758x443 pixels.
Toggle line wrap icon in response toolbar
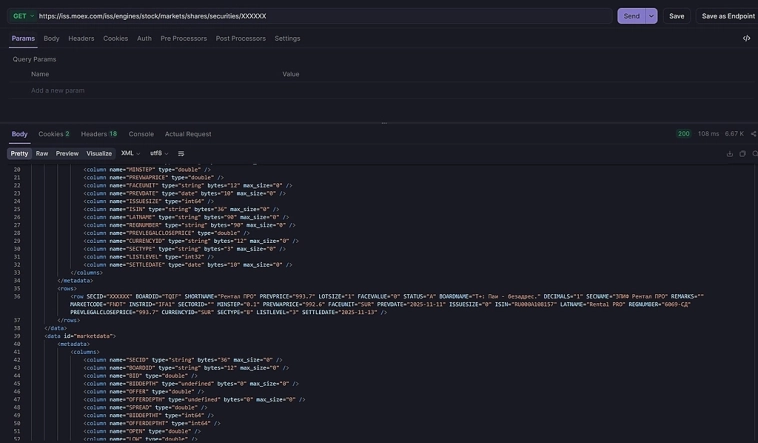181,154
